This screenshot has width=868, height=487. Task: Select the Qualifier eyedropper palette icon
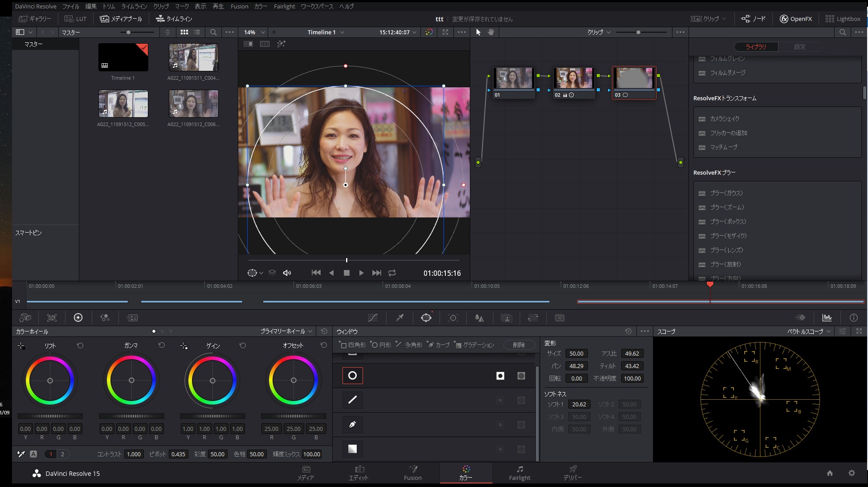click(399, 318)
